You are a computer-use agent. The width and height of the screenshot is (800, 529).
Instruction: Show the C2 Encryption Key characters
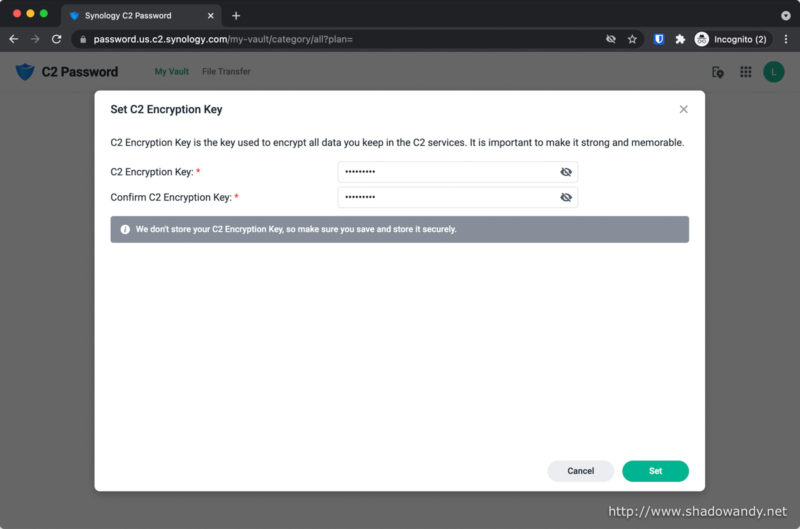(566, 172)
